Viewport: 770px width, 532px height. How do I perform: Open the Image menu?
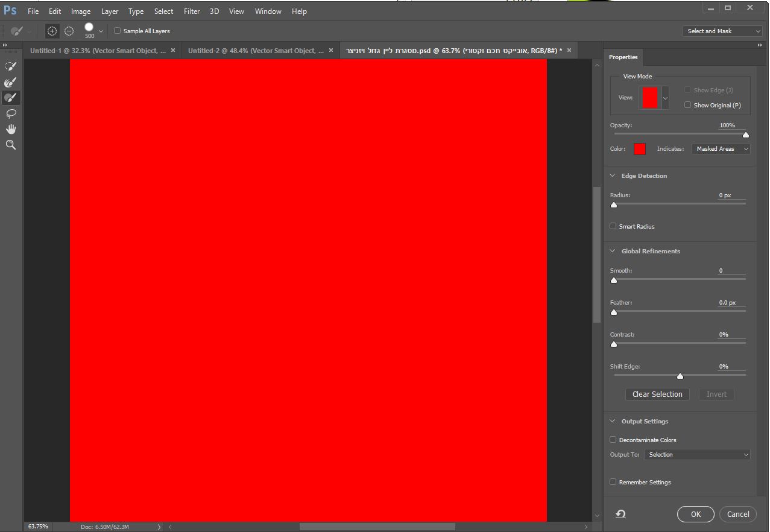click(x=81, y=11)
